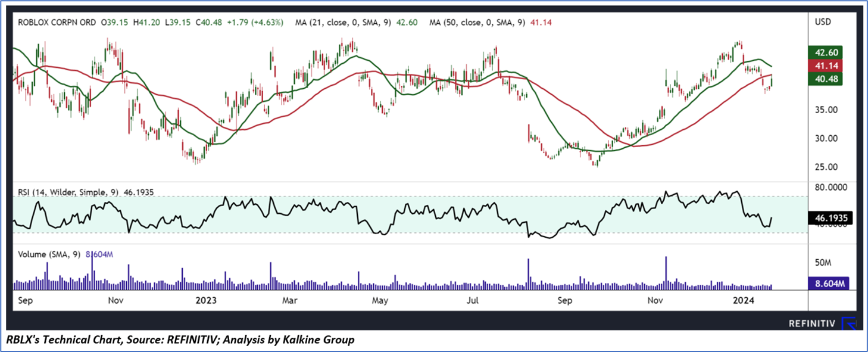Click the 50M volume axis label
The height and width of the screenshot is (352, 868).
823,263
